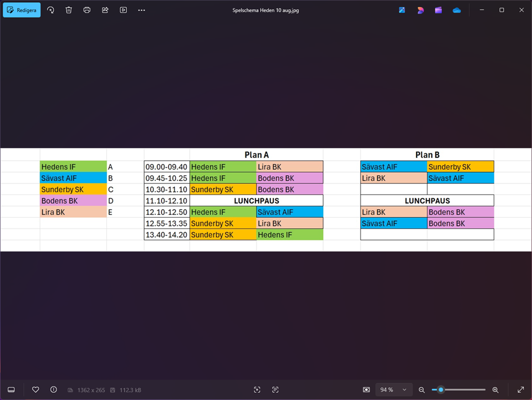This screenshot has height=400, width=532.
Task: Expand the 94 % zoom level dropdown
Action: (x=394, y=389)
